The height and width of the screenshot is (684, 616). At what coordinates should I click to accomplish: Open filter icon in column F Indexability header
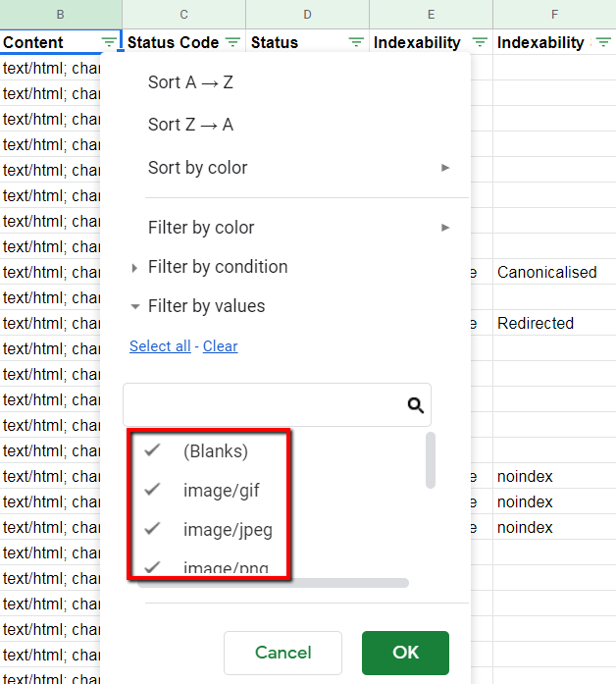(x=603, y=42)
